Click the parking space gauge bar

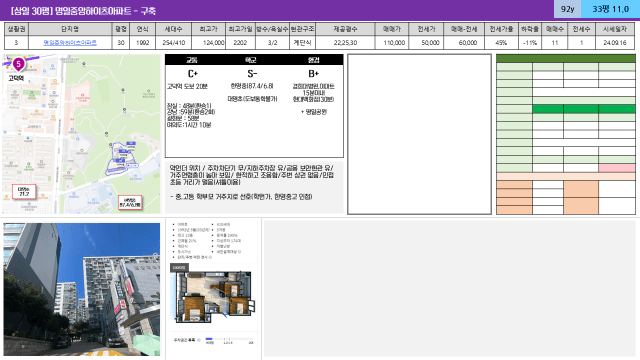click(229, 339)
